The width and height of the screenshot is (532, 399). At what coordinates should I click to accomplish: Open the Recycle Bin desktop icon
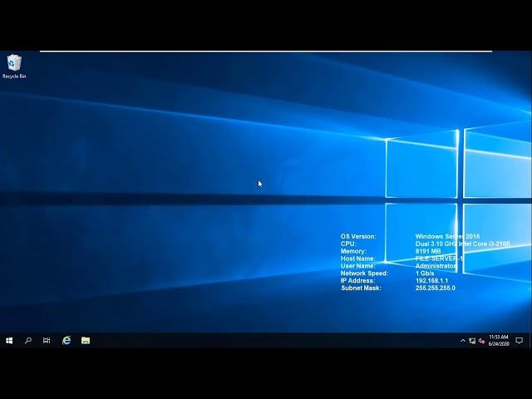[x=14, y=66]
